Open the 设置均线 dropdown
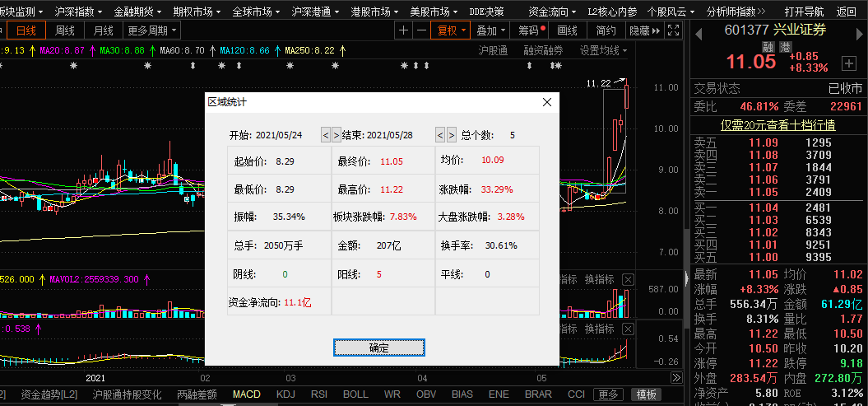 [x=603, y=50]
